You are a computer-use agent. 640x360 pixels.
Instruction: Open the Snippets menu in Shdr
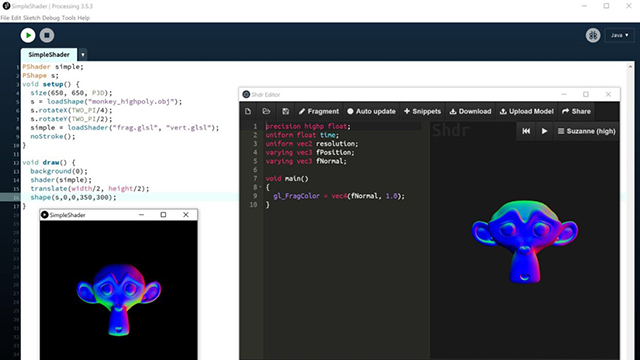422,111
